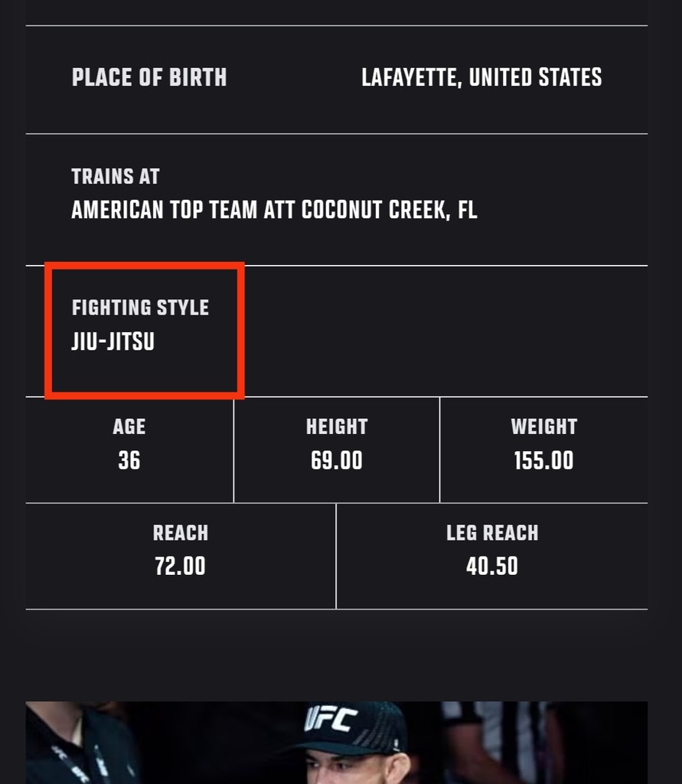Select the height value 69.00
This screenshot has height=784, width=682.
[337, 460]
